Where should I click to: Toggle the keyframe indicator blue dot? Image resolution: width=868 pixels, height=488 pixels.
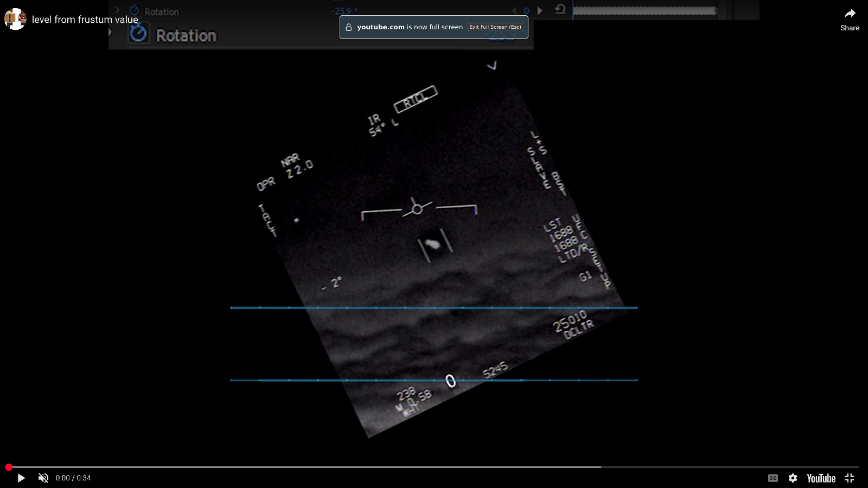525,10
